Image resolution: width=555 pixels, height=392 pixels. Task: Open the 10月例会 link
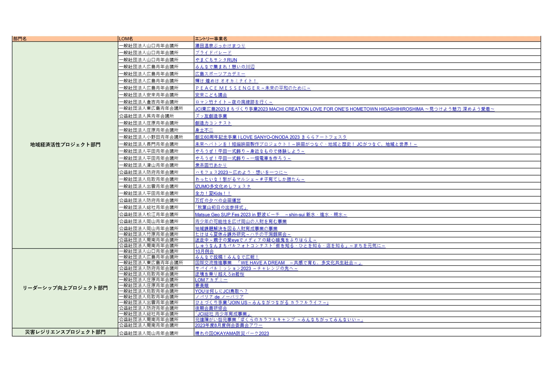204,251
